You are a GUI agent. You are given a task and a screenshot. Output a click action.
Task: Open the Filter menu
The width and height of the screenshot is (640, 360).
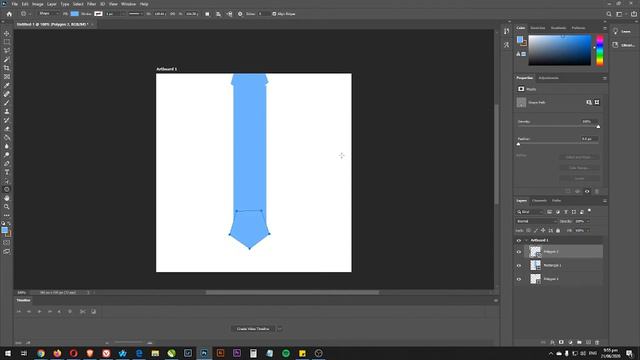tap(91, 4)
